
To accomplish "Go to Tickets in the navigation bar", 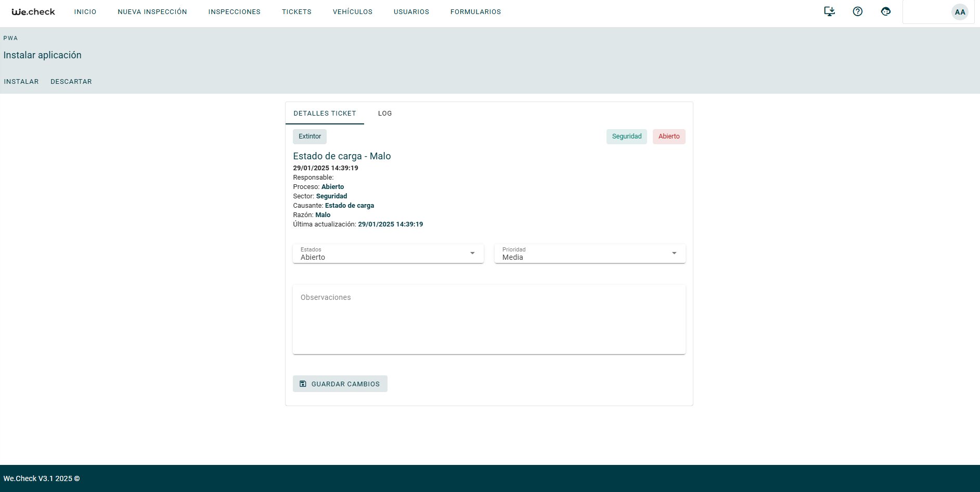I will 296,12.
